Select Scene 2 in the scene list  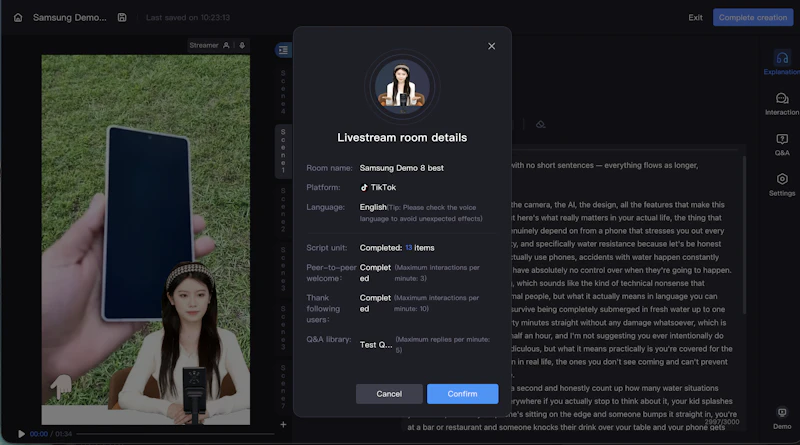coord(283,210)
